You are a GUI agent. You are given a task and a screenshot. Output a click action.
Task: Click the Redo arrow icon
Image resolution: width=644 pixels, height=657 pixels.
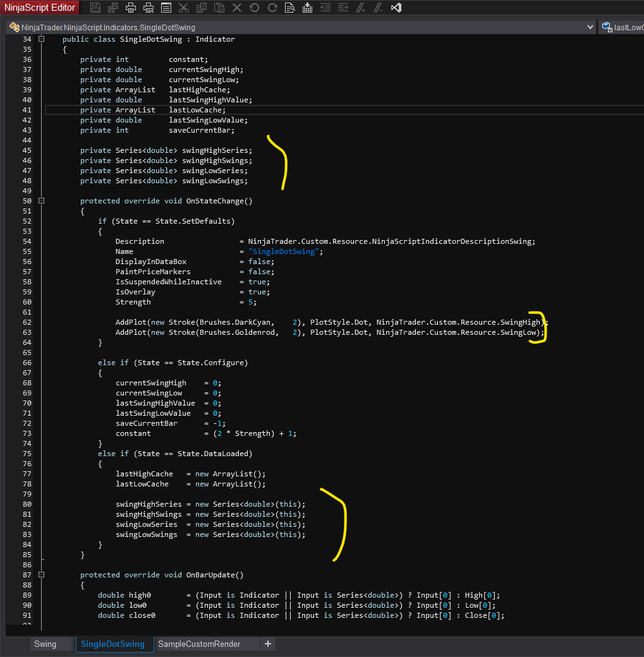[x=272, y=8]
